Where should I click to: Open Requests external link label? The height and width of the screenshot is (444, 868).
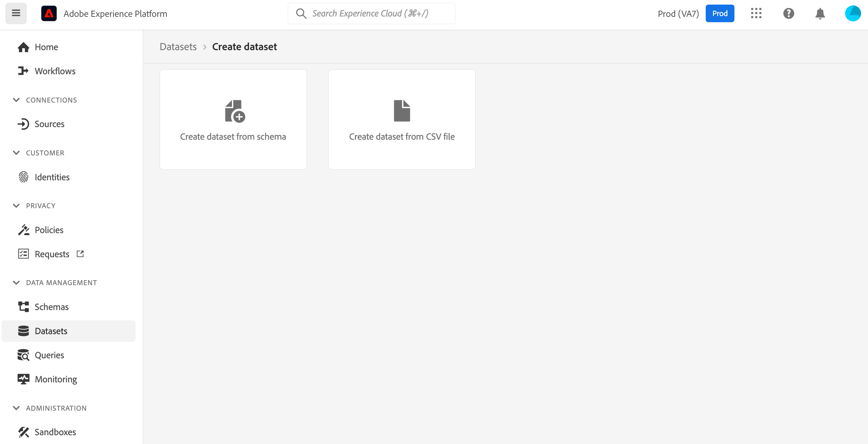[52, 254]
